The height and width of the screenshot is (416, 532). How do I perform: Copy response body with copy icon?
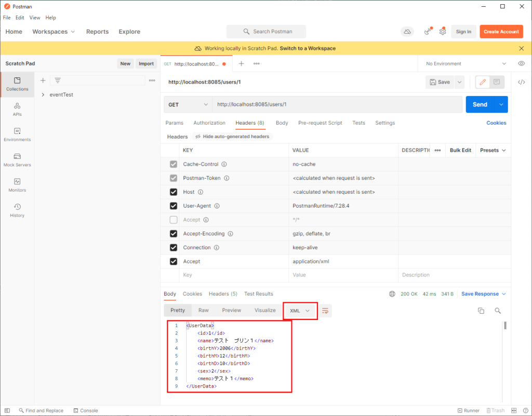tap(481, 311)
